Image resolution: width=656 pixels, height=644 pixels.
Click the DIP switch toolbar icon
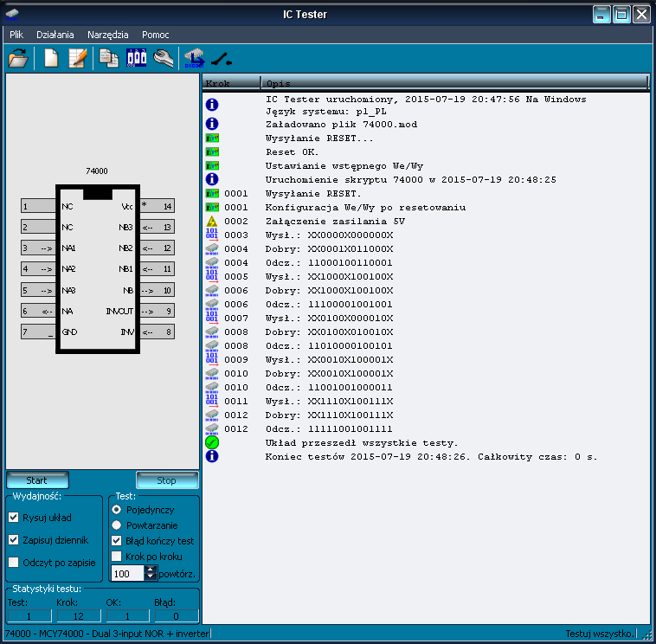(136, 59)
